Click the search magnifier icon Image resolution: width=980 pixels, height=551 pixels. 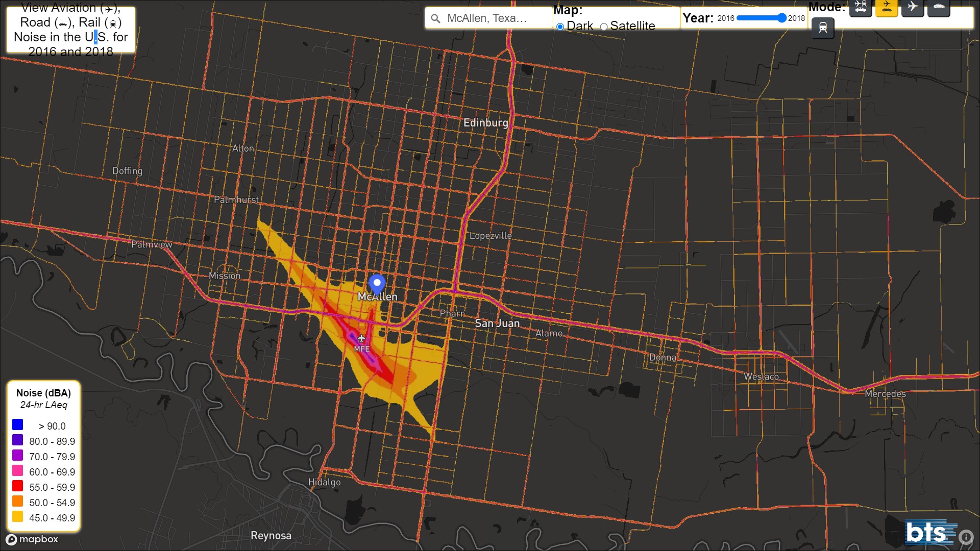coord(435,18)
